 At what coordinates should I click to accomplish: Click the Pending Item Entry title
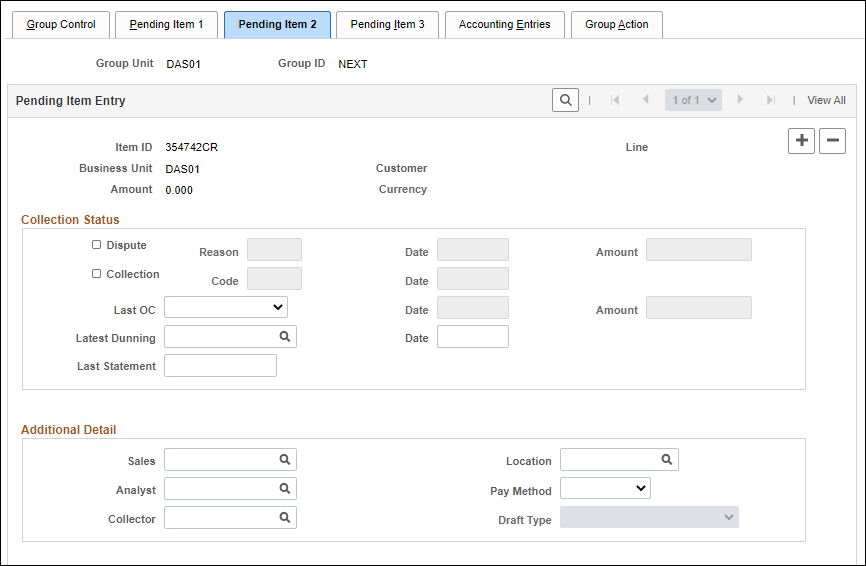71,100
